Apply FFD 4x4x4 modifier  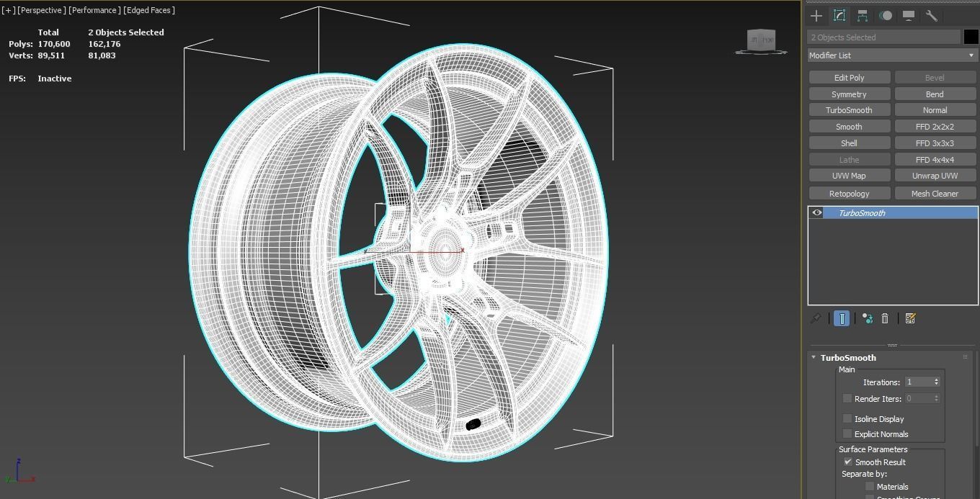(x=935, y=159)
